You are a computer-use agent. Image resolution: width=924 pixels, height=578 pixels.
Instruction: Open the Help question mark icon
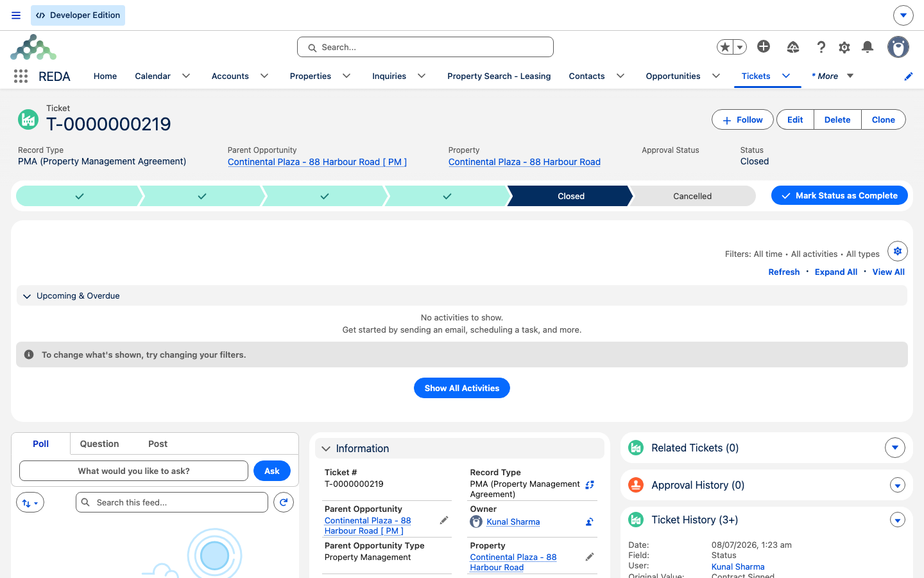[x=821, y=47]
